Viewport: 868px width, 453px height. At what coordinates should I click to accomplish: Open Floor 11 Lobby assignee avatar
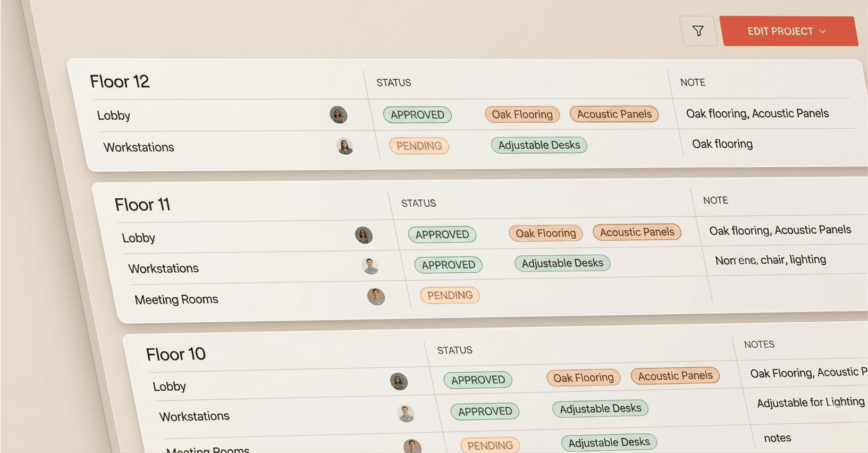coord(364,235)
